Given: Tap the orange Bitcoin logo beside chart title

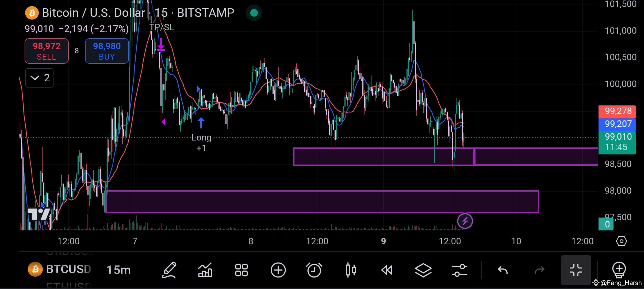Looking at the screenshot, I should click(x=32, y=13).
